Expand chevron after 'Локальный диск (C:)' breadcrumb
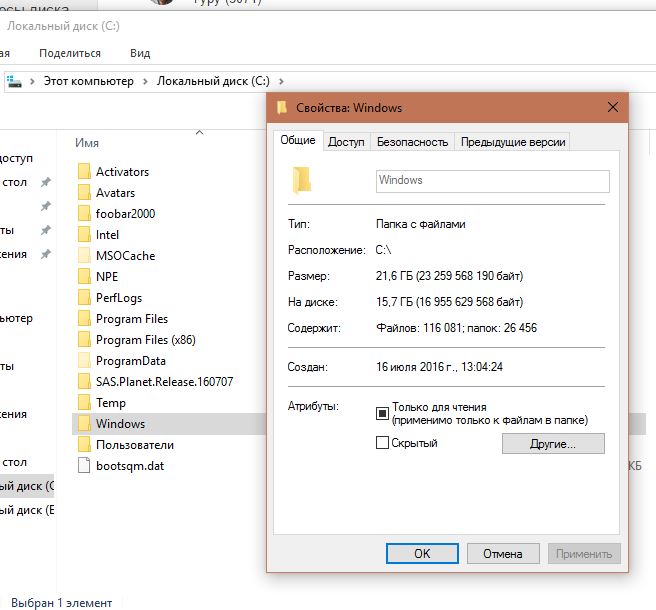 tap(281, 81)
